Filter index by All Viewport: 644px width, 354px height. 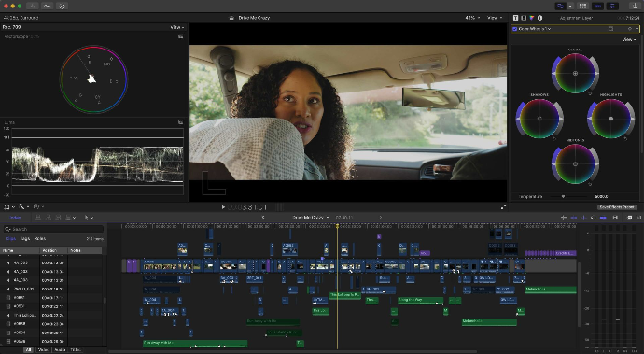click(28, 350)
